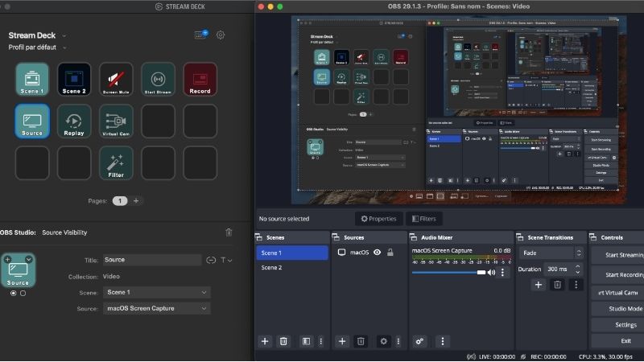Open the icon chevron menu on Source preview
This screenshot has height=362, width=644.
[x=28, y=259]
